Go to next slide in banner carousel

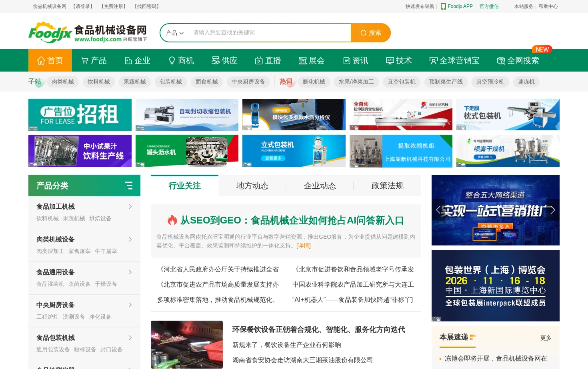click(x=553, y=210)
